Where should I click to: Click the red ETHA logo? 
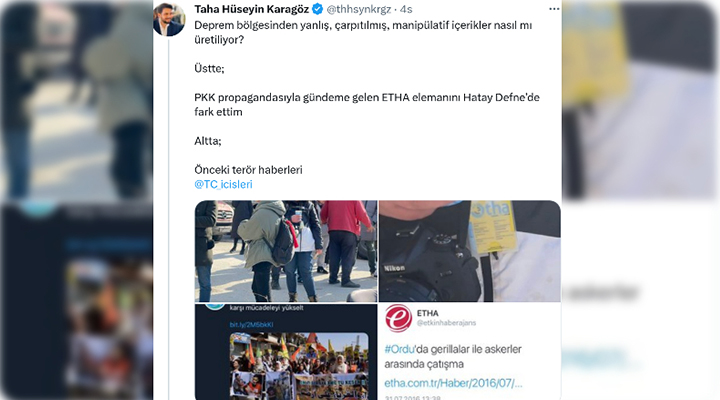[x=398, y=318]
